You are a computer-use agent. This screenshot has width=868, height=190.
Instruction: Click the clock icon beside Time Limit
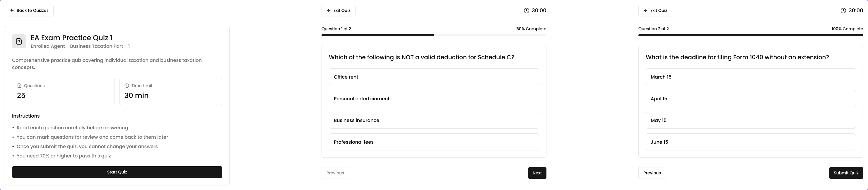click(x=127, y=86)
